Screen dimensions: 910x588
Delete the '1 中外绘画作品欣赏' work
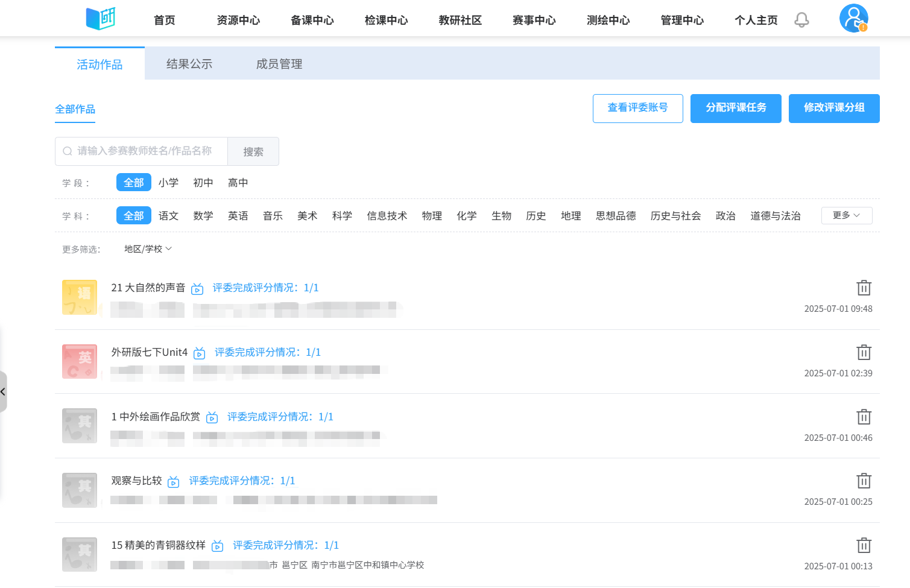click(x=864, y=417)
